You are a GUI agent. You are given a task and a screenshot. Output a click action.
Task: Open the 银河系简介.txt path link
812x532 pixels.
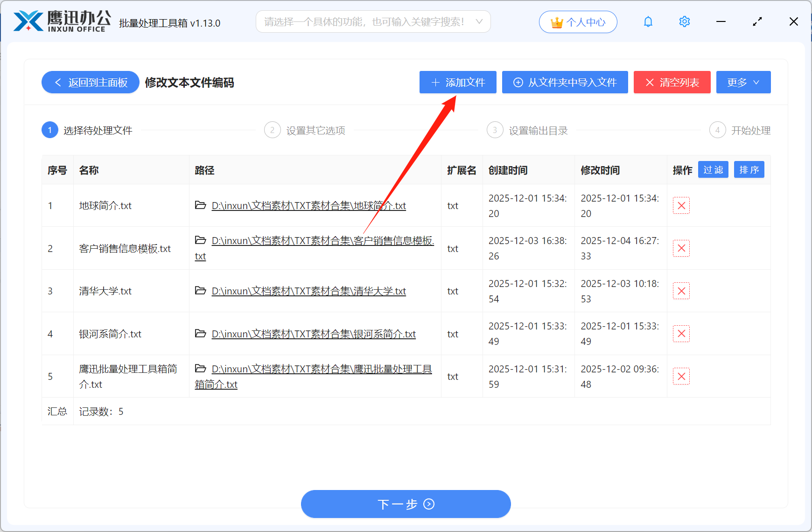[313, 334]
